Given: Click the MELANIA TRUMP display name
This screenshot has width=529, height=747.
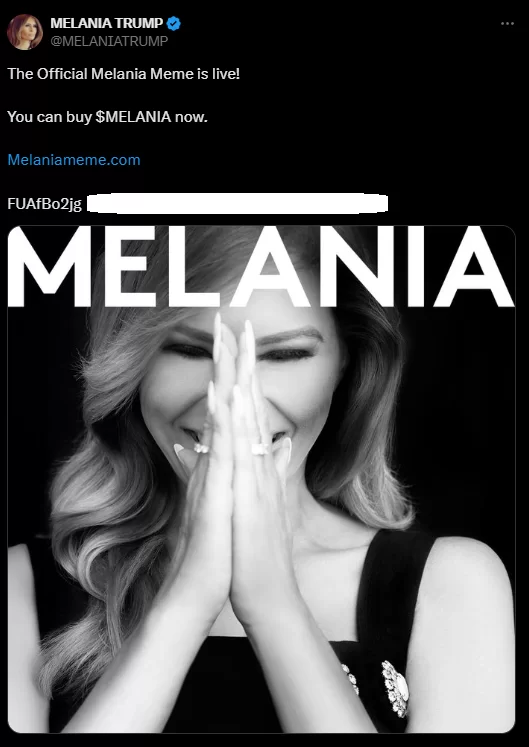Looking at the screenshot, I should click(107, 23).
